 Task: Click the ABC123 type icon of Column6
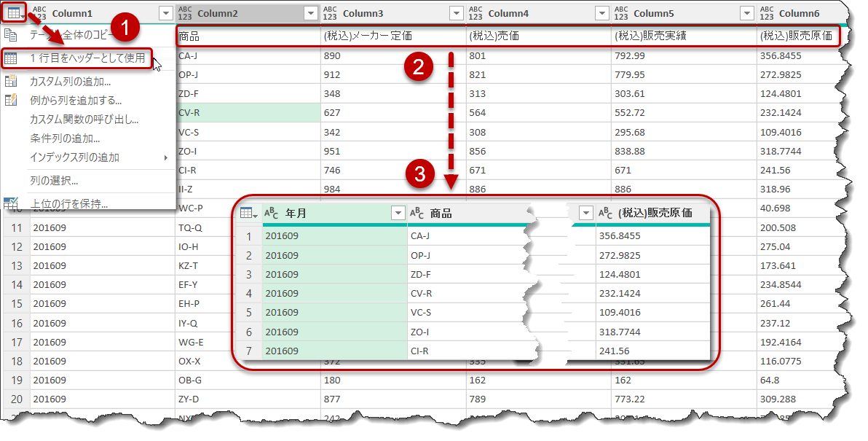coord(767,12)
